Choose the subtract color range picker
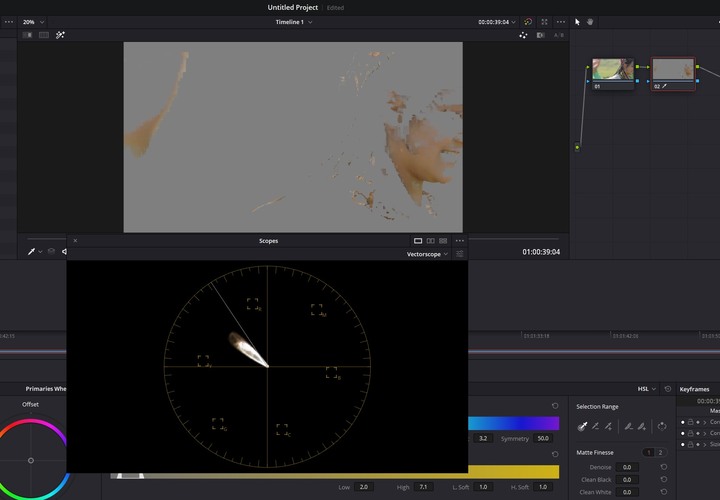 pos(596,427)
